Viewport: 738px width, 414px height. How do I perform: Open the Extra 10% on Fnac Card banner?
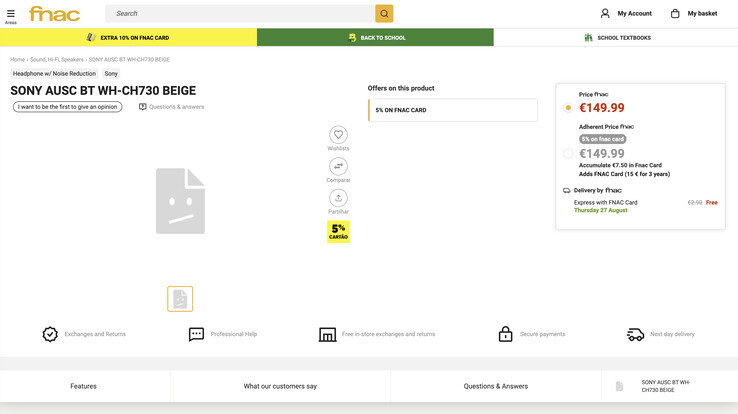click(128, 38)
